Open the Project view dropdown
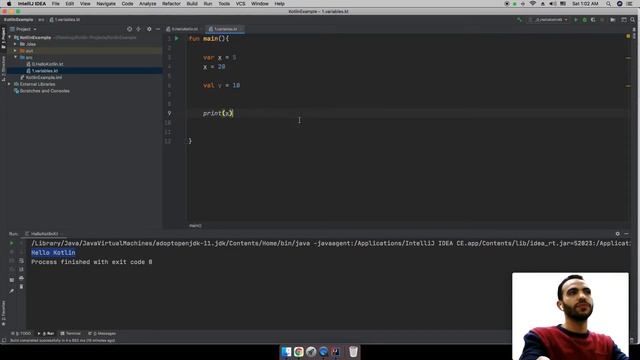640x360 pixels. click(x=24, y=29)
